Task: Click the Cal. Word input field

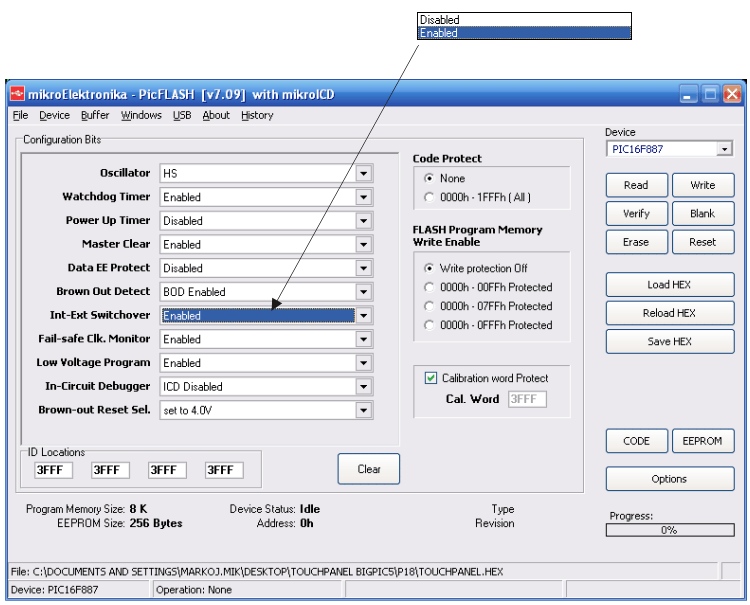Action: tap(527, 399)
